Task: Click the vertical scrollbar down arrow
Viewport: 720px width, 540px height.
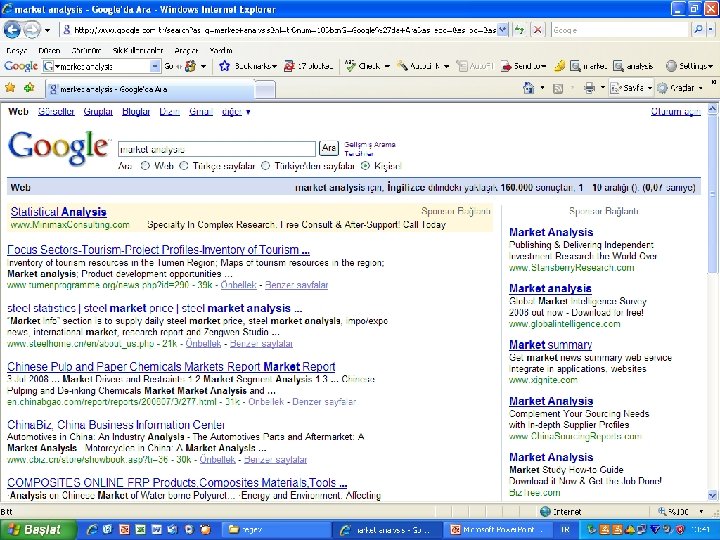Action: point(712,495)
